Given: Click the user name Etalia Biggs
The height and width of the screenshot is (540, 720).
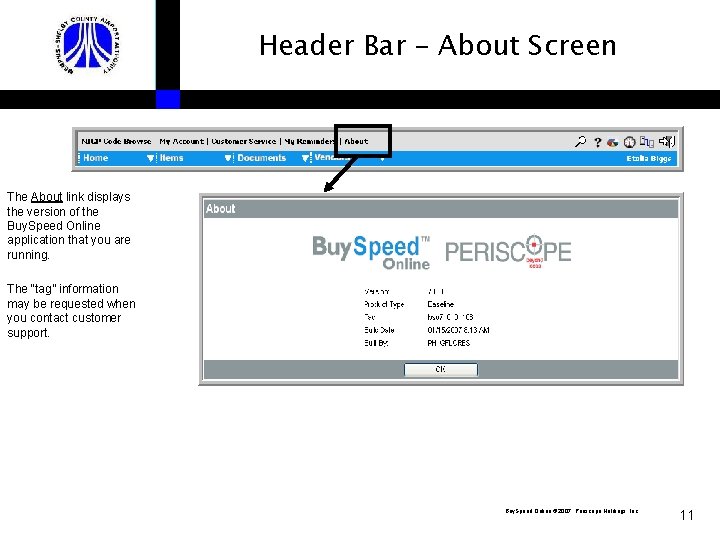Looking at the screenshot, I should 648,158.
